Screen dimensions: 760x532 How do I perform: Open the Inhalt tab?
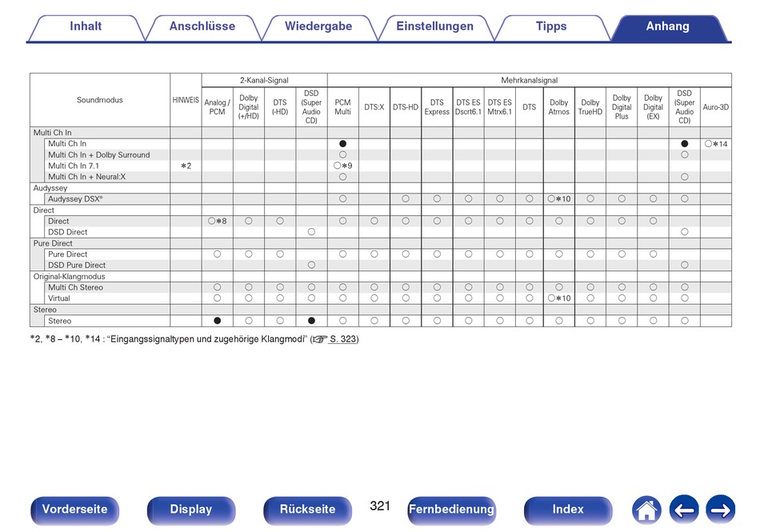[86, 26]
